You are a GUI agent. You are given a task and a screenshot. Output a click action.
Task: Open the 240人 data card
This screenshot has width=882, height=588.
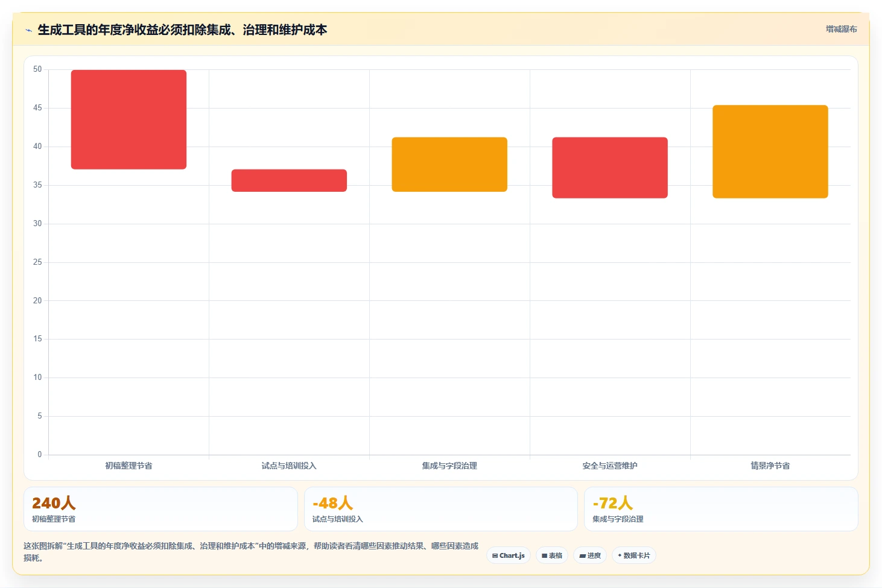(x=160, y=509)
